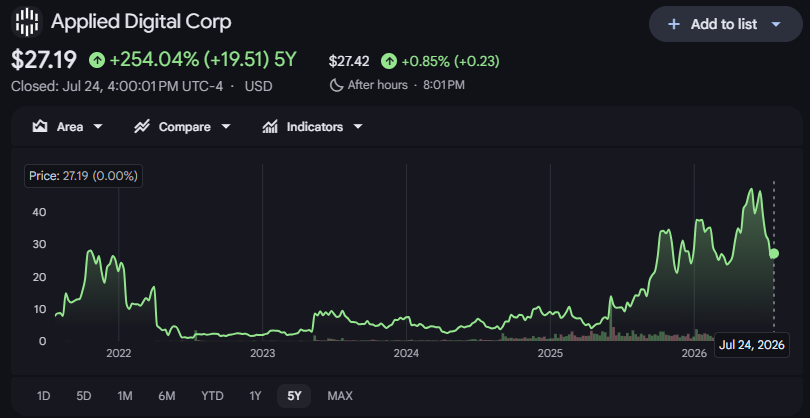Viewport: 810px width, 418px height.
Task: Expand the Add to list dropdown arrow
Action: [775, 24]
